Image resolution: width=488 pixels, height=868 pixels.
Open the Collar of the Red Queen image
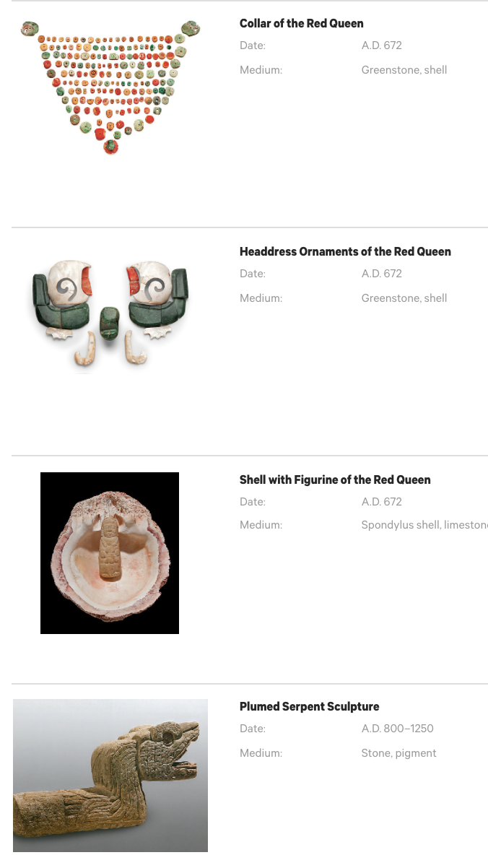[110, 87]
